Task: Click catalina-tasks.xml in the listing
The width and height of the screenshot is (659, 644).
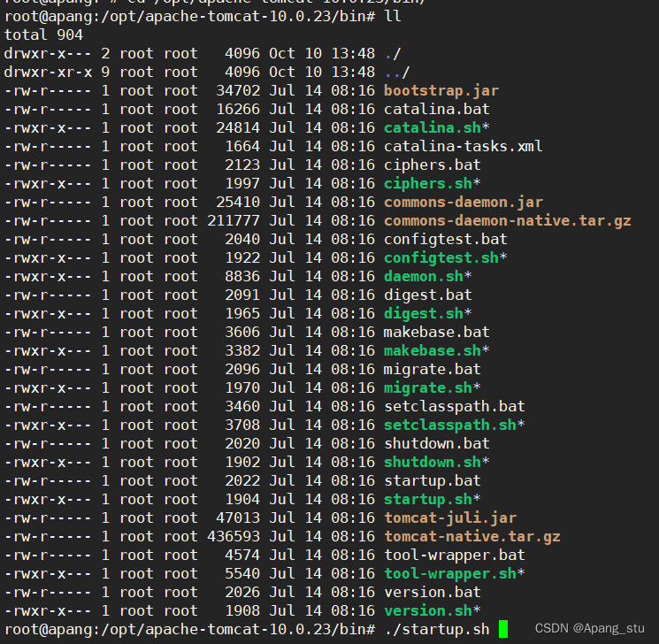Action: click(x=464, y=146)
